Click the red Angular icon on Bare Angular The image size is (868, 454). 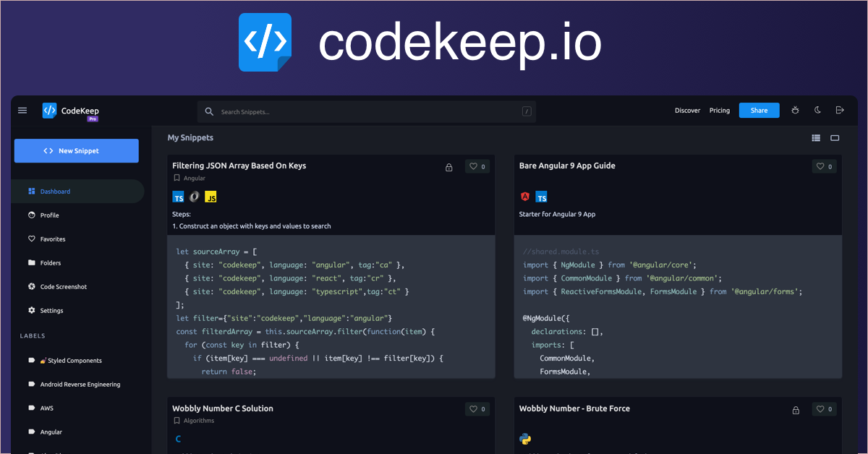(x=525, y=197)
